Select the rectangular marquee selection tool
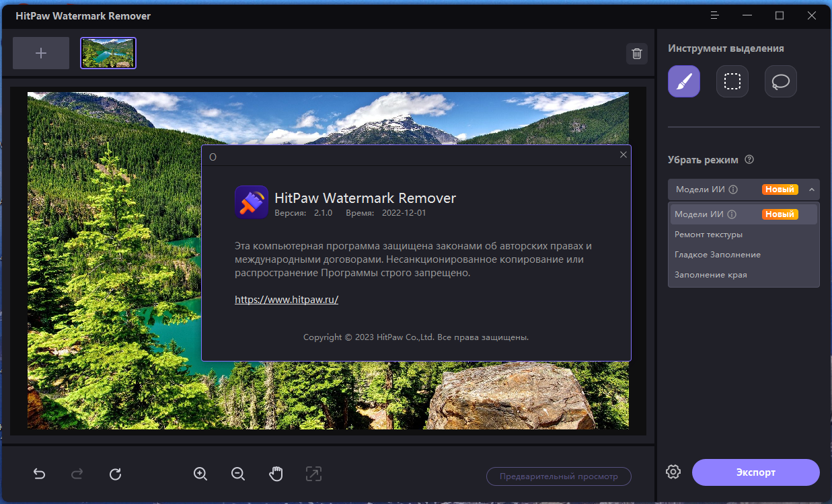 click(x=732, y=81)
